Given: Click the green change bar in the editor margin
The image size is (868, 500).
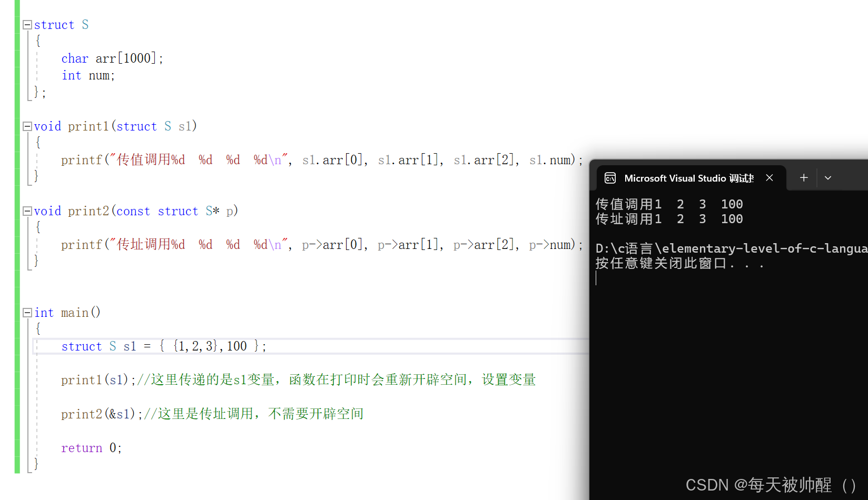Looking at the screenshot, I should tap(16, 237).
